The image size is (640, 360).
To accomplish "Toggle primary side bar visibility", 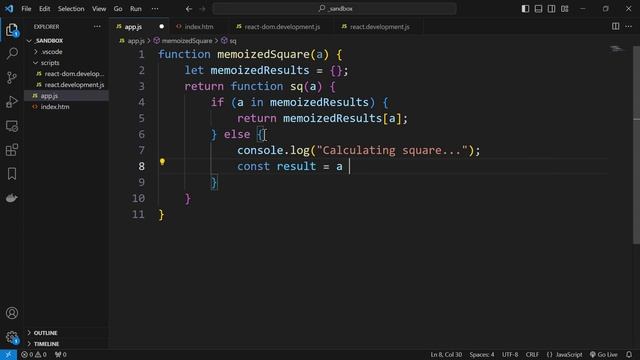I will point(525,9).
